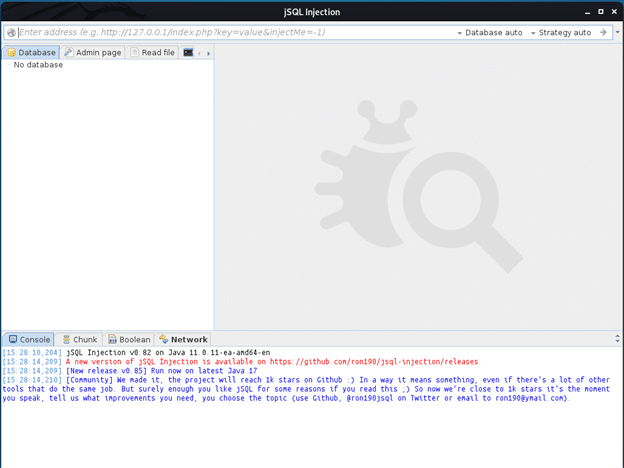The height and width of the screenshot is (468, 624).
Task: Open the Admin page tab
Action: point(93,52)
